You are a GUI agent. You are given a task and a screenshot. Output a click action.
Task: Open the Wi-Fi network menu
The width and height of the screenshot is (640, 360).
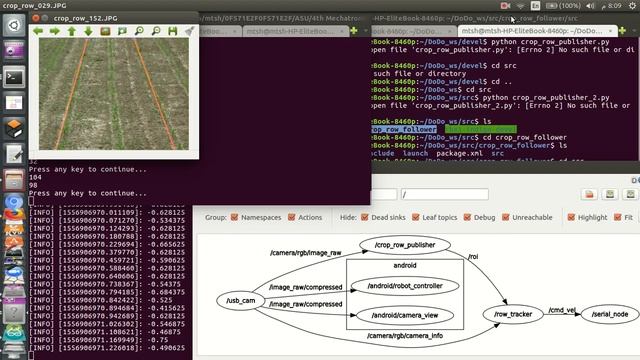[x=520, y=6]
